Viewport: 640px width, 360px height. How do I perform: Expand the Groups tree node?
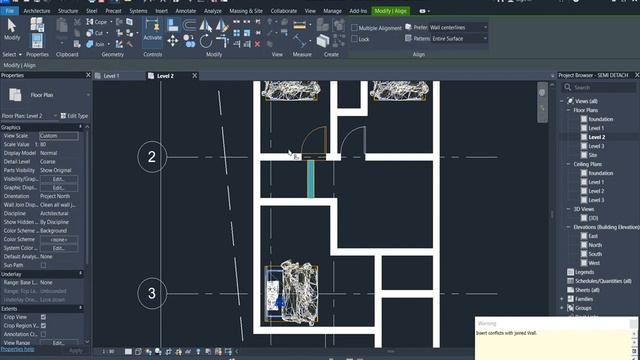click(x=562, y=308)
